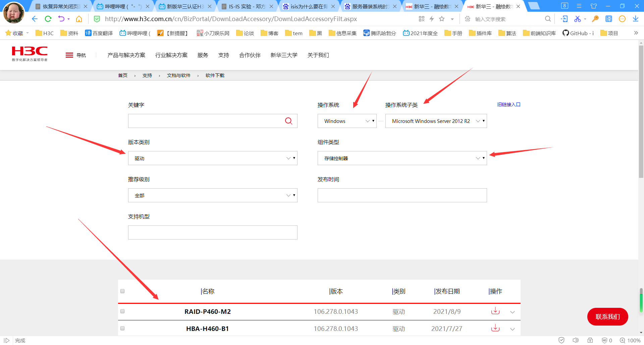Reload the page with refresh icon
Image resolution: width=644 pixels, height=345 pixels.
pyautogui.click(x=48, y=19)
